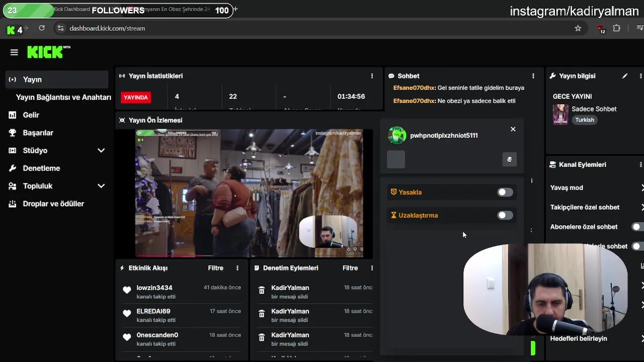The image size is (644, 362).
Task: Click the 01:34:56 stream duration value
Action: (351, 97)
